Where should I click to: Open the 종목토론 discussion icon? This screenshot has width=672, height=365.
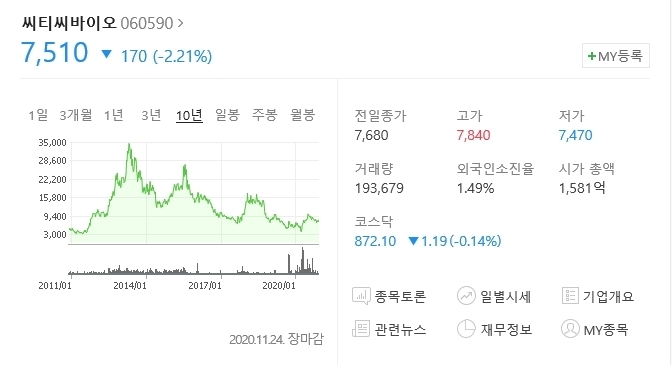click(x=361, y=296)
